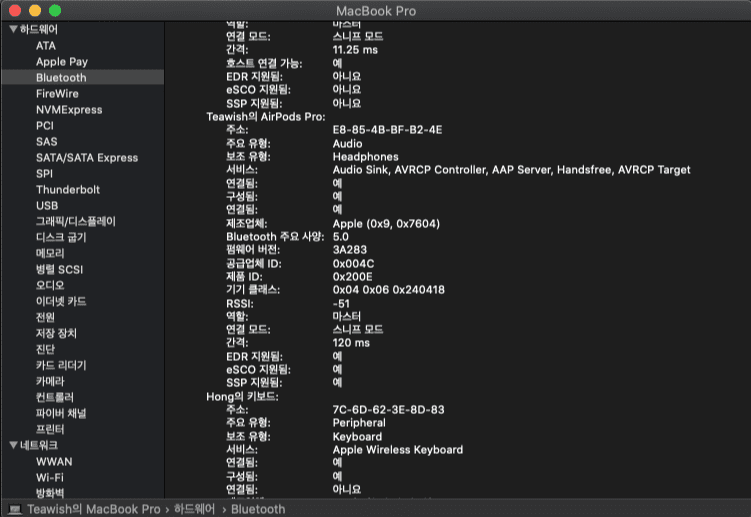Click the RSSI value -51

coord(341,304)
